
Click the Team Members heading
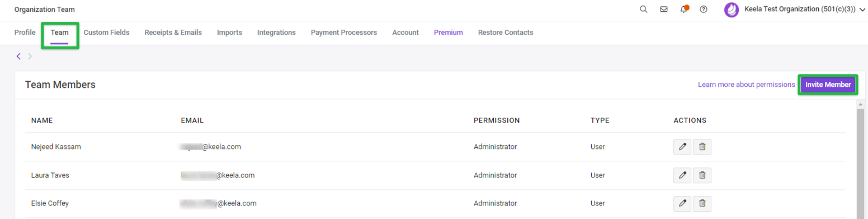pos(60,85)
